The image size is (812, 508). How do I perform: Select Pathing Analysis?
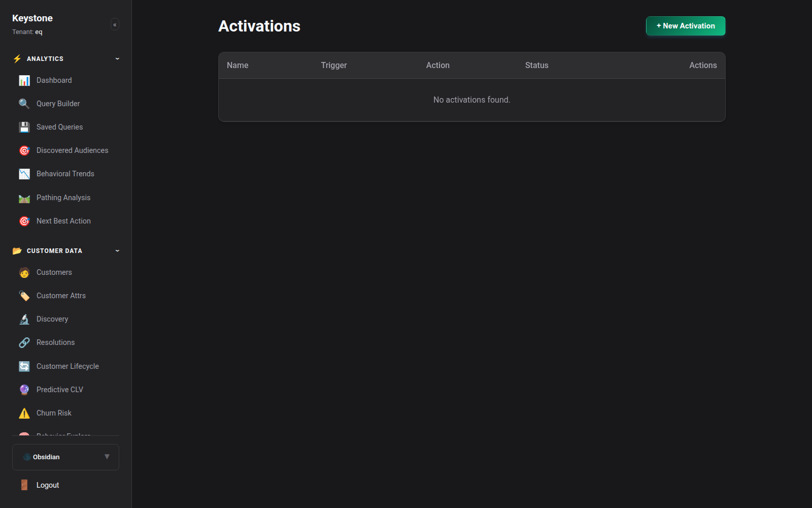(66, 198)
